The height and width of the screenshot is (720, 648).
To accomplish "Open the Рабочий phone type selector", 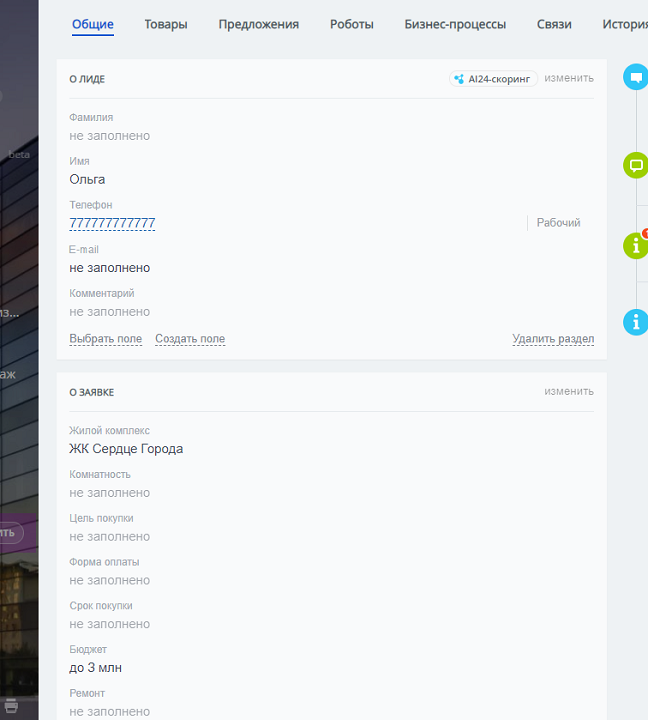I will pyautogui.click(x=558, y=223).
